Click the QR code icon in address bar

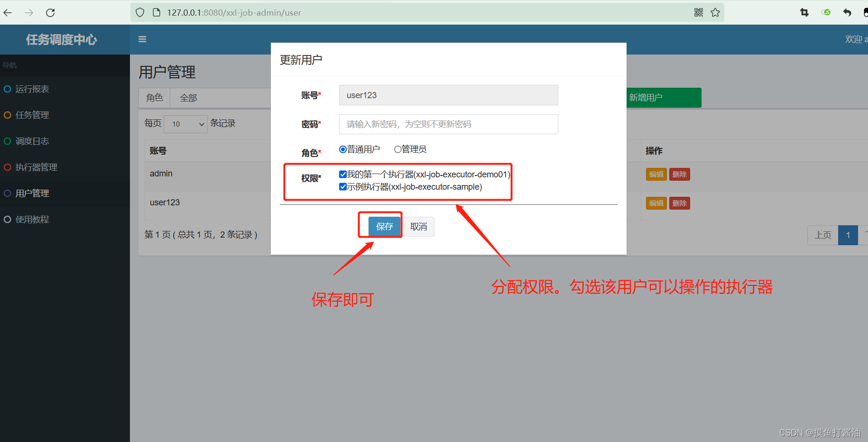pos(699,12)
